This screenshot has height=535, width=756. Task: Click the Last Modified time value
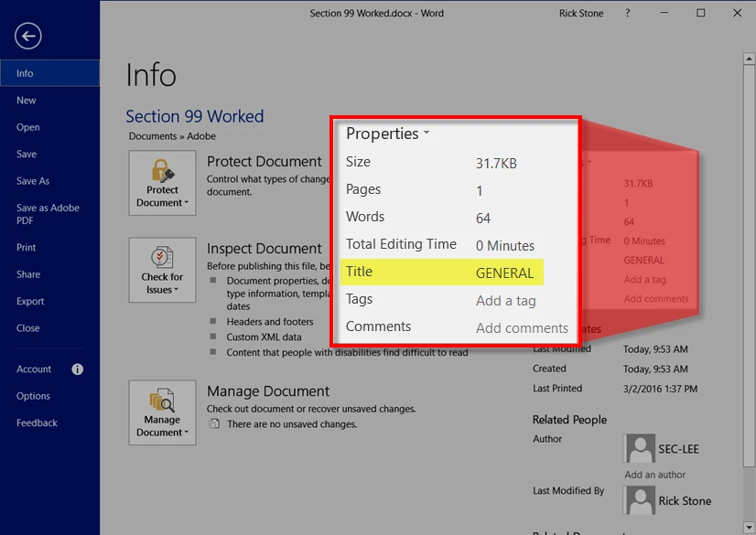[655, 349]
